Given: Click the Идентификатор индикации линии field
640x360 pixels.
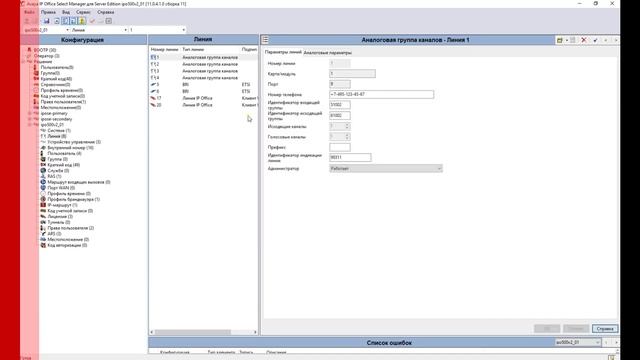Looking at the screenshot, I should pos(350,157).
